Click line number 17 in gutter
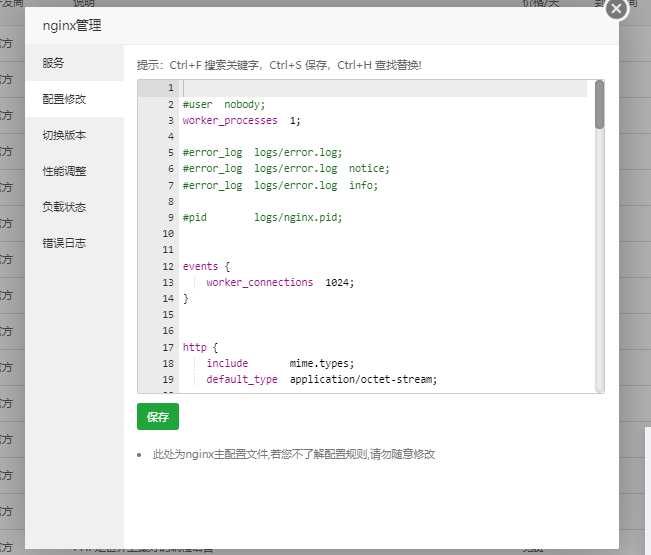This screenshot has width=651, height=555. click(x=168, y=347)
